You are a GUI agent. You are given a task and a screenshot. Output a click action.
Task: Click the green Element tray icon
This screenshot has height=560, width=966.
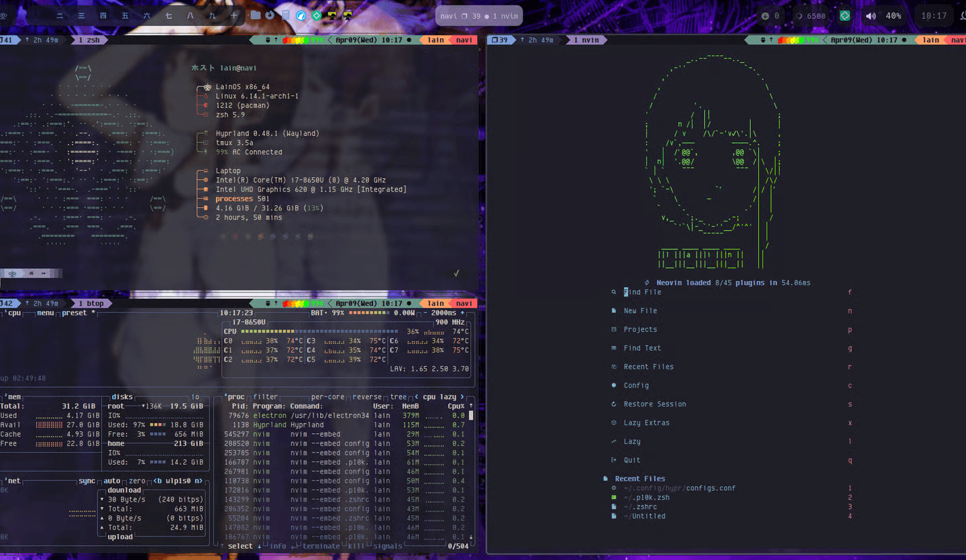coord(845,15)
